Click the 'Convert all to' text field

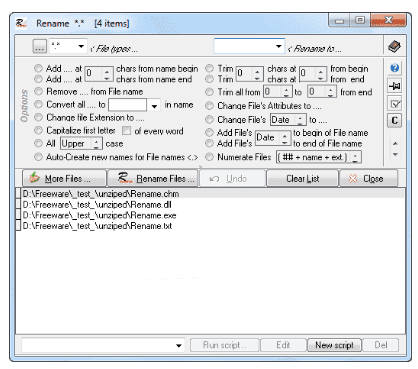128,105
